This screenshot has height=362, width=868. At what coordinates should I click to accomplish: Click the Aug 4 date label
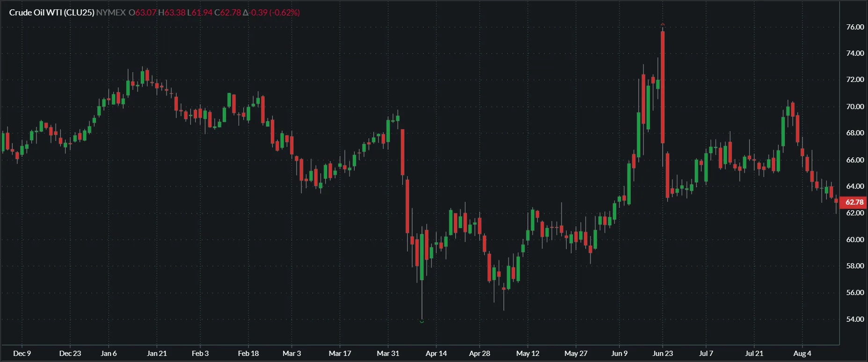[802, 353]
